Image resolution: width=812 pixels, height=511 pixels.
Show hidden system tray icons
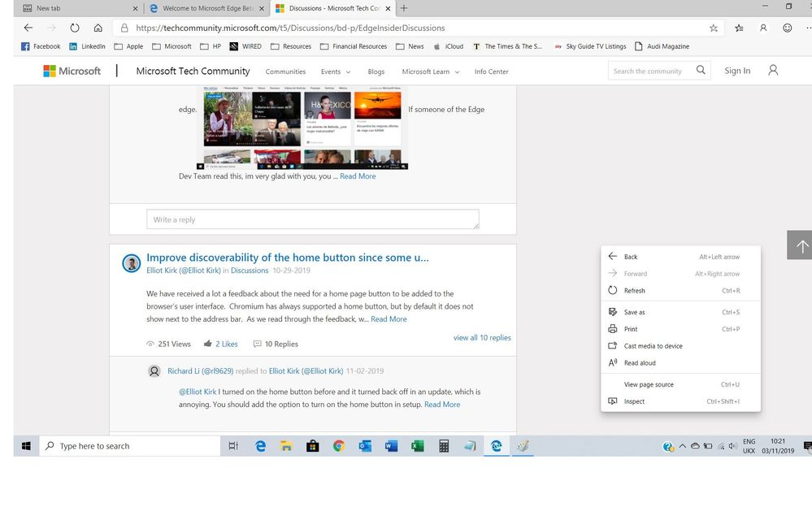point(683,446)
